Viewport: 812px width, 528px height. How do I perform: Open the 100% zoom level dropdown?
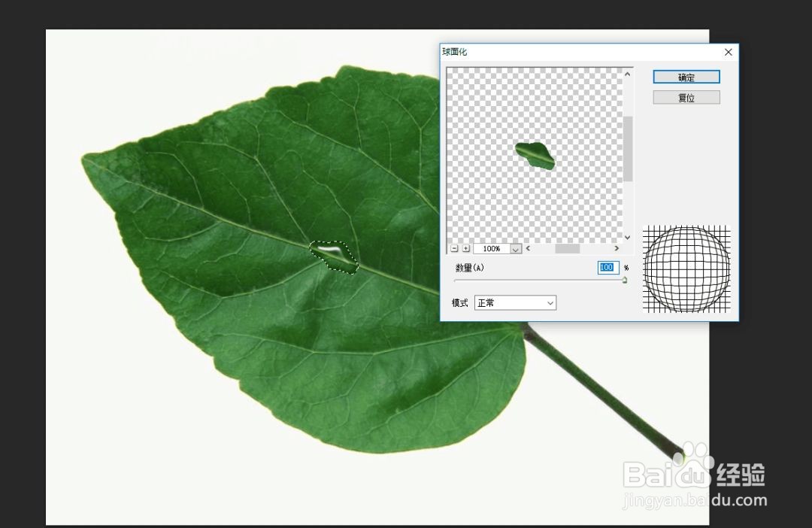point(515,249)
